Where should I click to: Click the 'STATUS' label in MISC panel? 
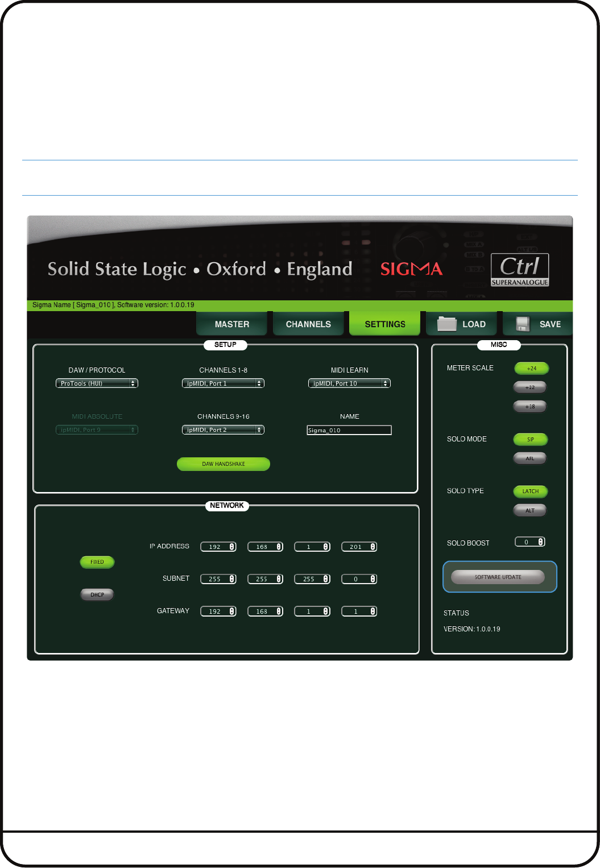(x=456, y=613)
